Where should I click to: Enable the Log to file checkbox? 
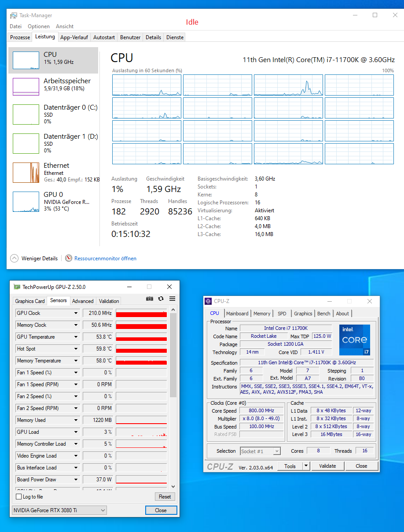click(18, 497)
